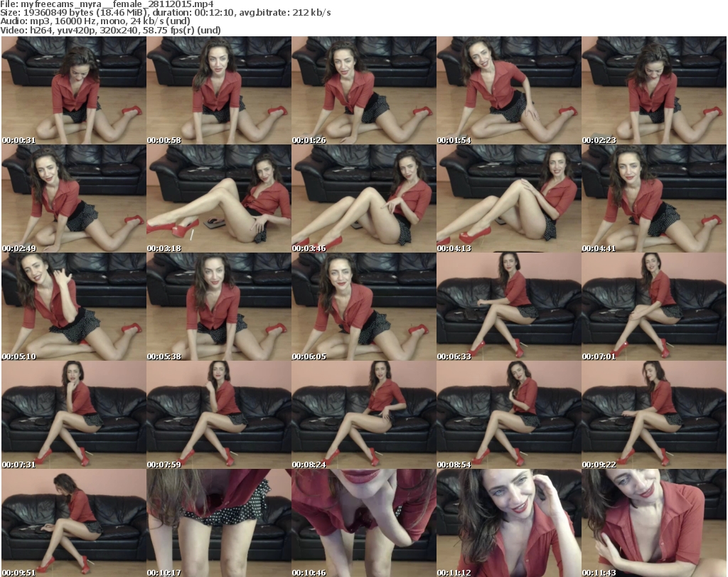
Task: Open the frame at 00:02:49
Action: click(74, 198)
